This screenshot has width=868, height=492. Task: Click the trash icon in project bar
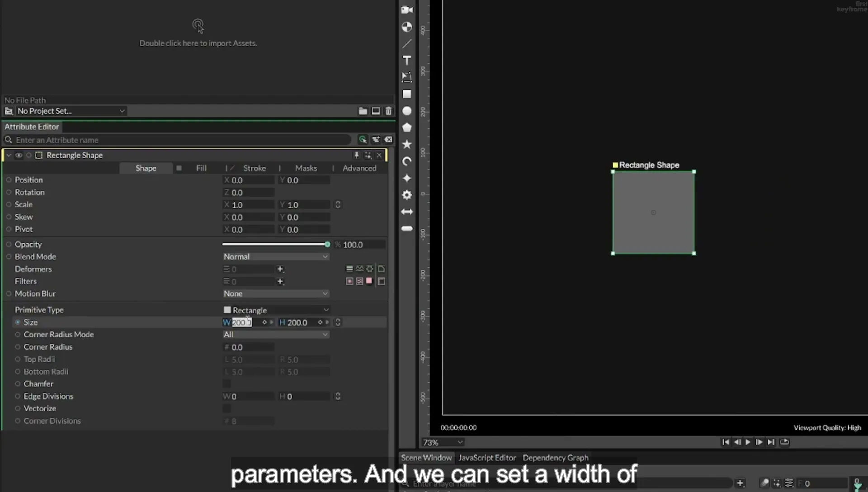click(388, 111)
